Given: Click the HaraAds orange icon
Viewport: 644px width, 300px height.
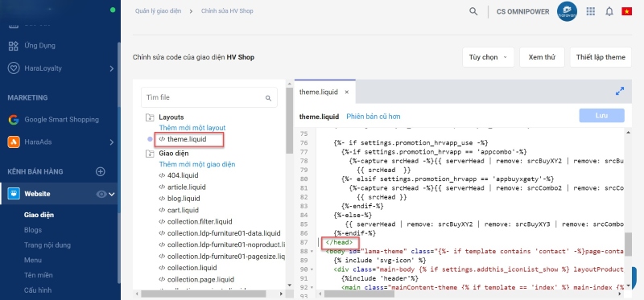Looking at the screenshot, I should pyautogui.click(x=14, y=142).
